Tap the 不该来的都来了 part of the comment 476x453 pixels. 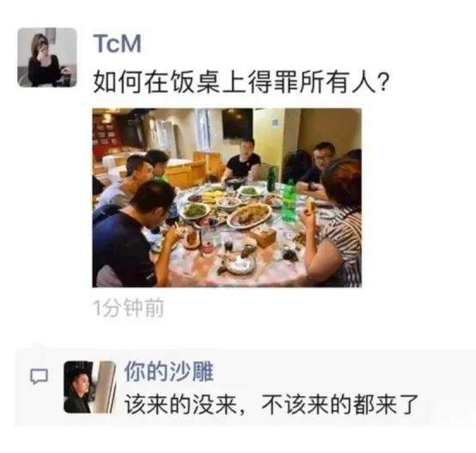click(x=340, y=404)
